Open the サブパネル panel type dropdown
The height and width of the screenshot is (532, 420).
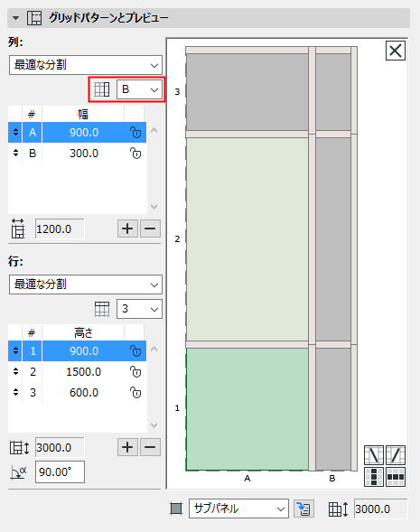[x=238, y=509]
